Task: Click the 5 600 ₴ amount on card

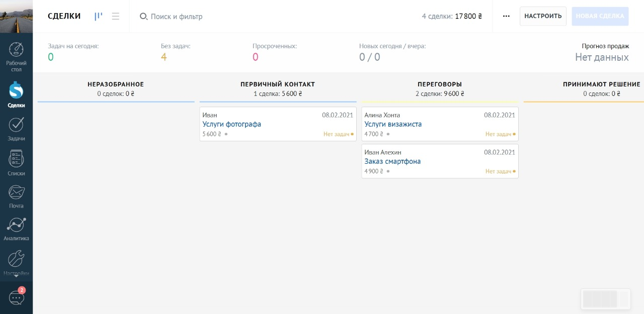Action: coord(212,134)
